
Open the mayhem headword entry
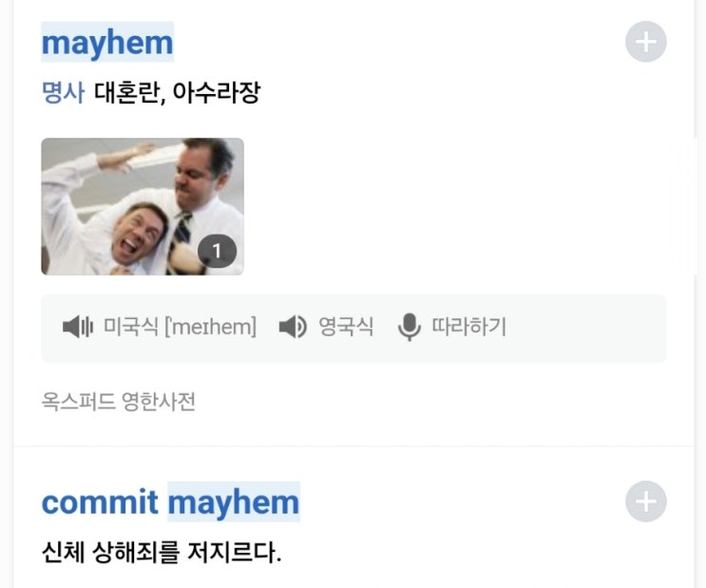pos(107,43)
